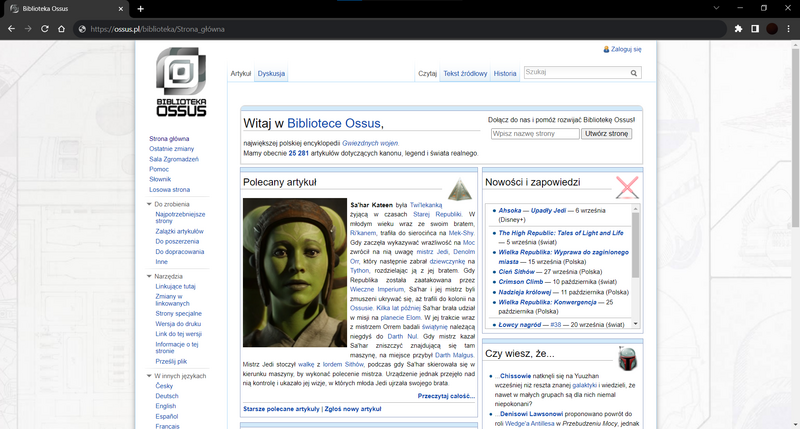
Task: Click the browser home icon
Action: tap(61, 29)
